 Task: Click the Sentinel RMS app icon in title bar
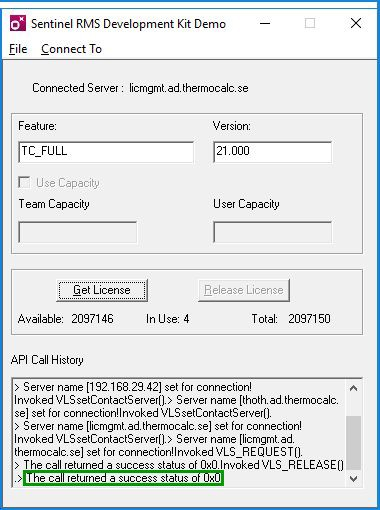[x=18, y=24]
